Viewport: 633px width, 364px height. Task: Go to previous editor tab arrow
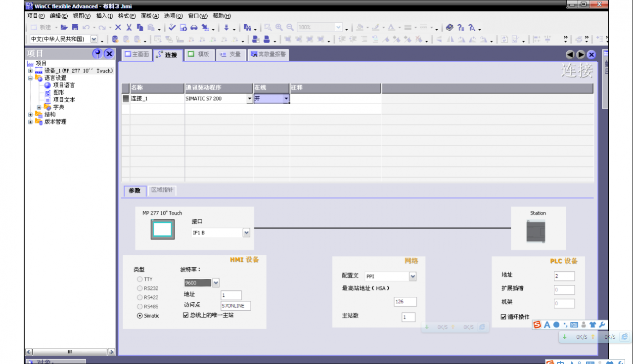pyautogui.click(x=570, y=55)
